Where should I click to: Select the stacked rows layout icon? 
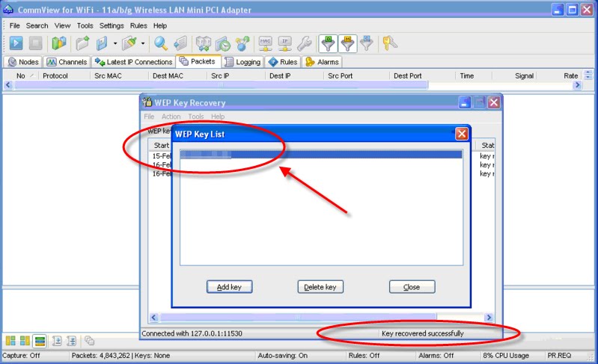[40, 341]
